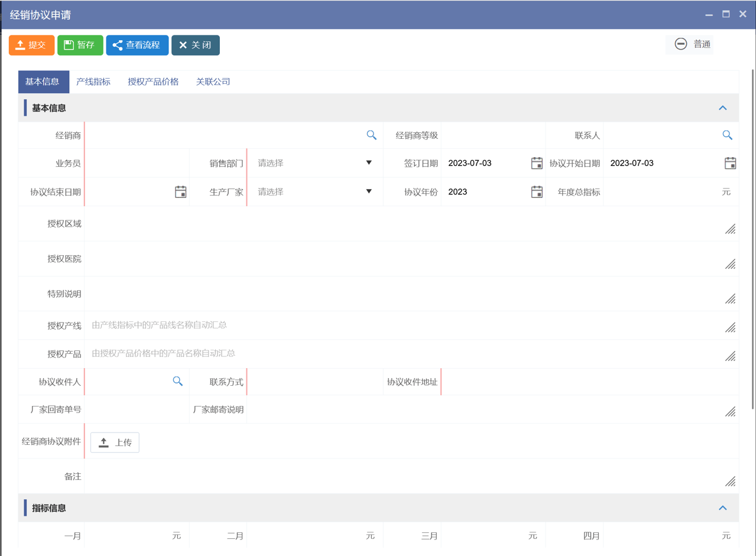Click the 联系人 search magnifier icon
This screenshot has width=756, height=556.
[x=727, y=135]
